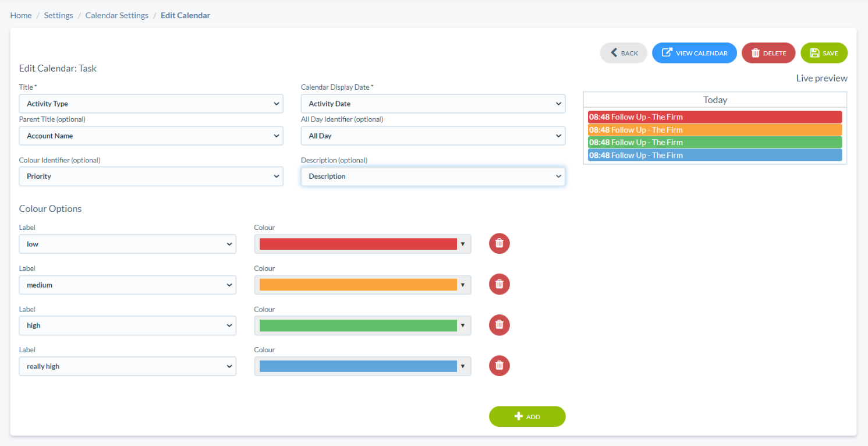Open the red colour picker
Viewport: 868px width, 446px height.
coord(363,244)
